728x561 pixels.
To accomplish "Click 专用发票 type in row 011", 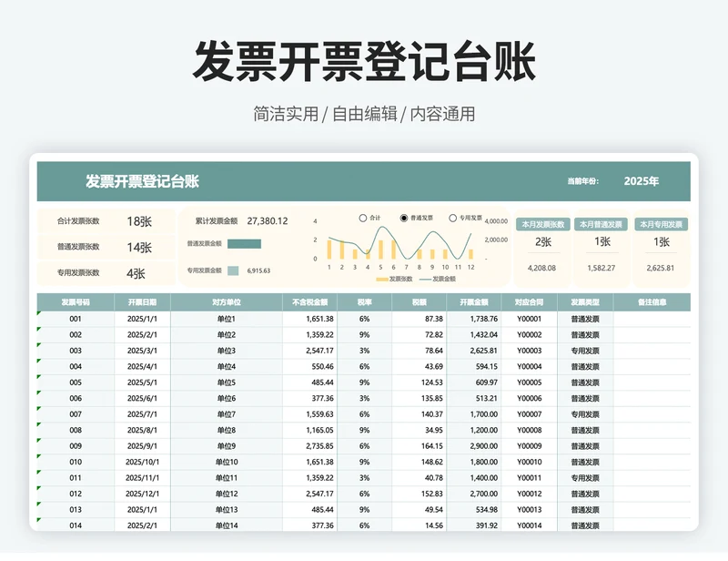I will click(x=585, y=478).
